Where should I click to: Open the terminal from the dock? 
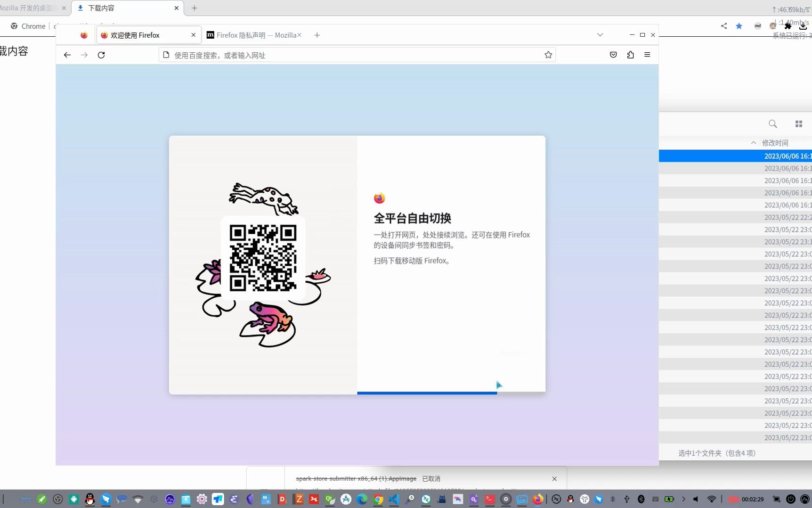coord(490,499)
